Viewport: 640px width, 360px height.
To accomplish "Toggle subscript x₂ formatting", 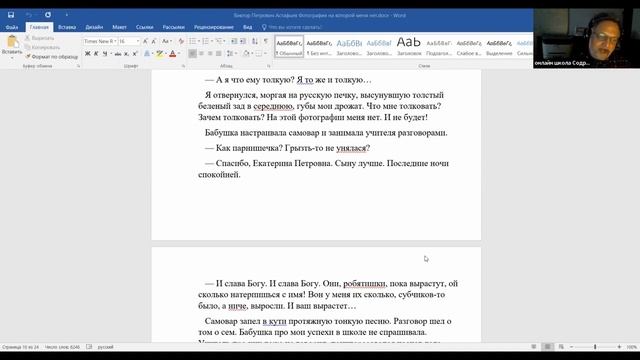I will (127, 53).
